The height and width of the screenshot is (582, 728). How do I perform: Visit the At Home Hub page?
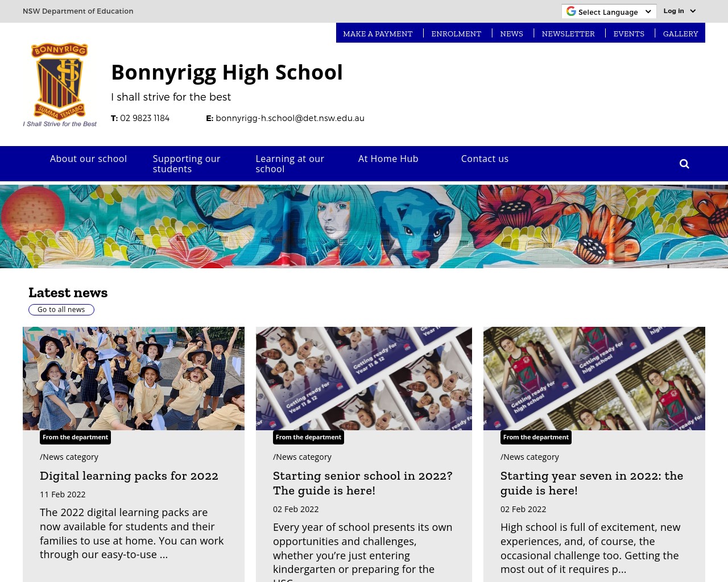388,159
